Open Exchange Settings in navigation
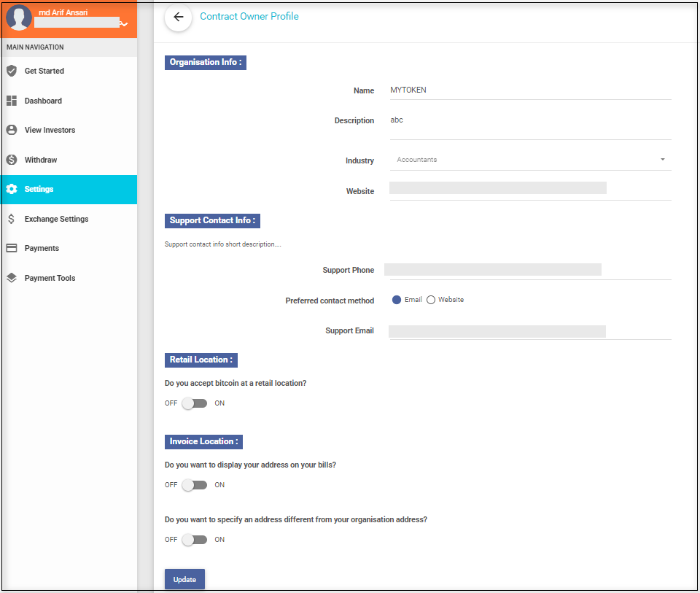The image size is (700, 593). pos(56,219)
